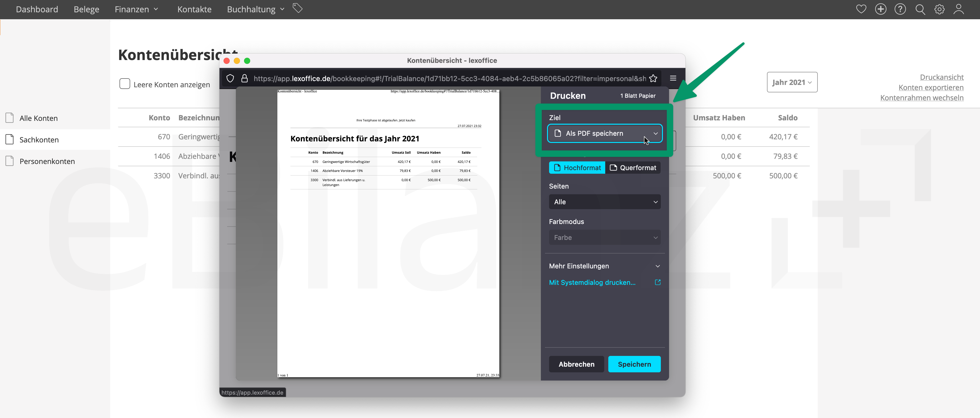Viewport: 980px width, 418px height.
Task: Select Hochformat orientation
Action: point(577,168)
